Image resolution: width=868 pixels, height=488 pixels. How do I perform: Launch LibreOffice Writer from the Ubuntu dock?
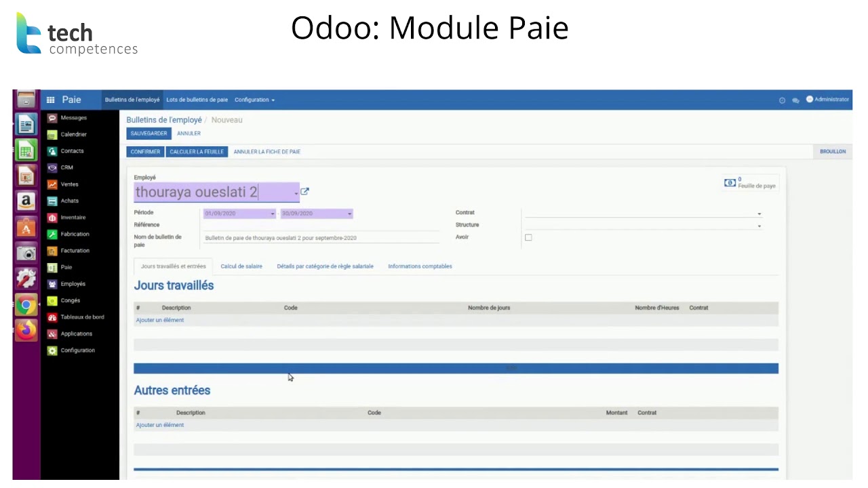(26, 125)
